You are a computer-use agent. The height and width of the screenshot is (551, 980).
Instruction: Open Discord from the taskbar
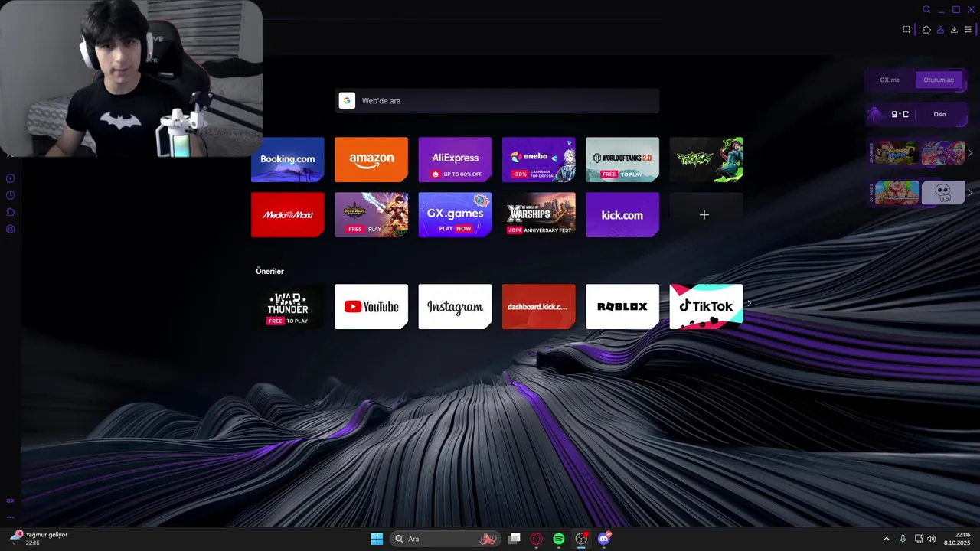[x=604, y=539]
